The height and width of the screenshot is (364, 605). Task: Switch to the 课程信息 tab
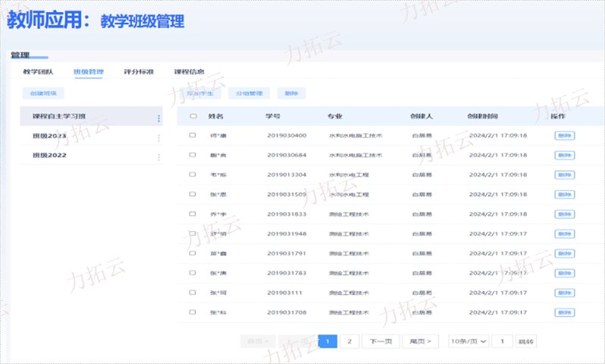(x=189, y=72)
